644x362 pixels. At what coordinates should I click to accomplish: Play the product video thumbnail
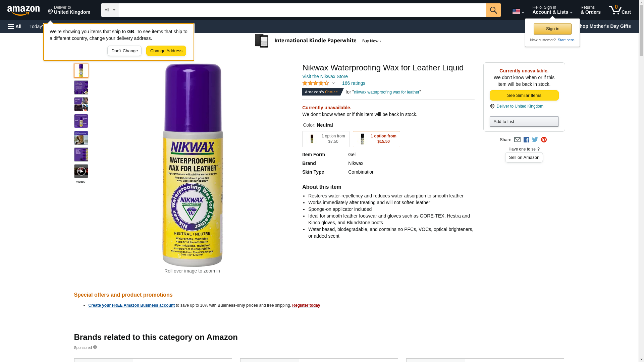pyautogui.click(x=81, y=171)
